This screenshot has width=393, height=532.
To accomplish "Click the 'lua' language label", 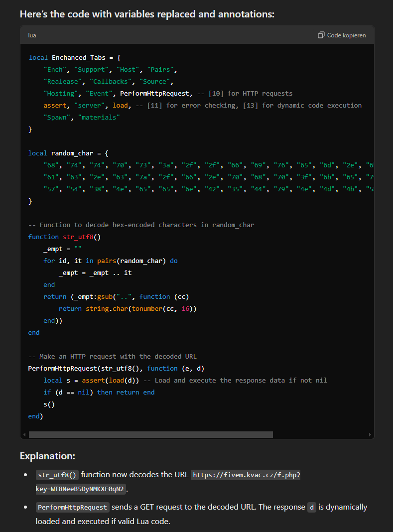I will coord(32,35).
